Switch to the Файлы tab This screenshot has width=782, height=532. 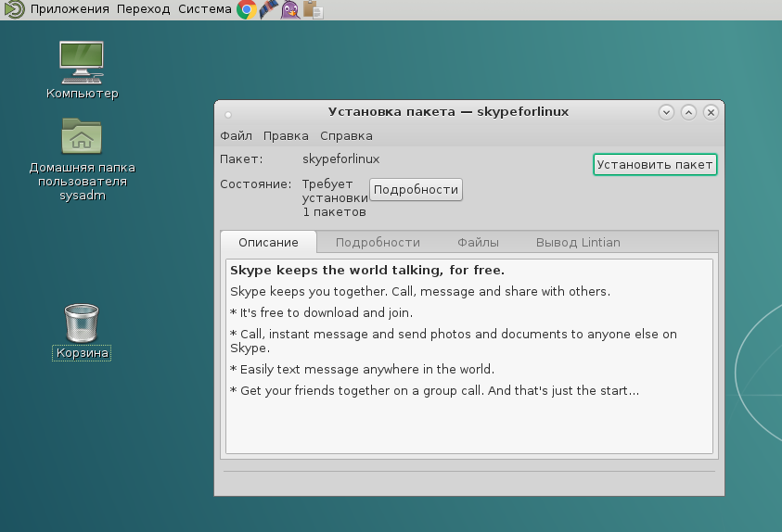point(478,243)
